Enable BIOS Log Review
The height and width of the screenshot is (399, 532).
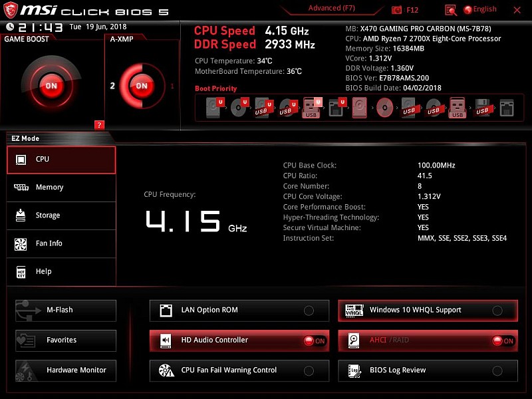tap(497, 371)
